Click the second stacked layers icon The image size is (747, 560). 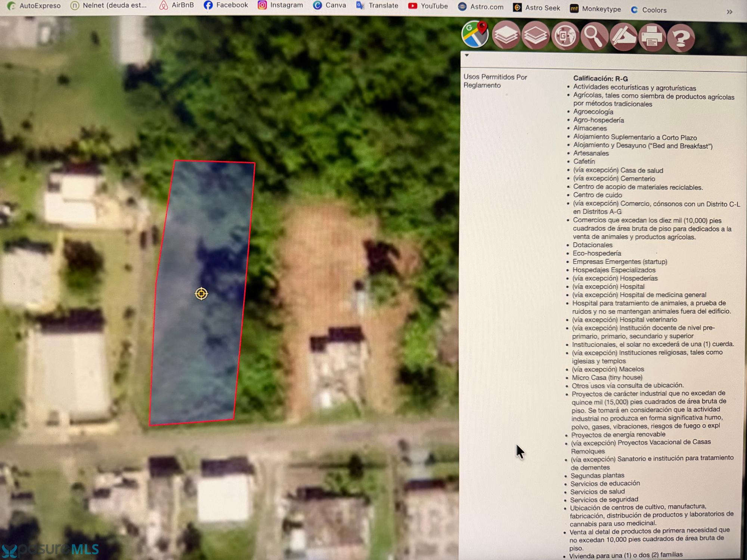(535, 36)
